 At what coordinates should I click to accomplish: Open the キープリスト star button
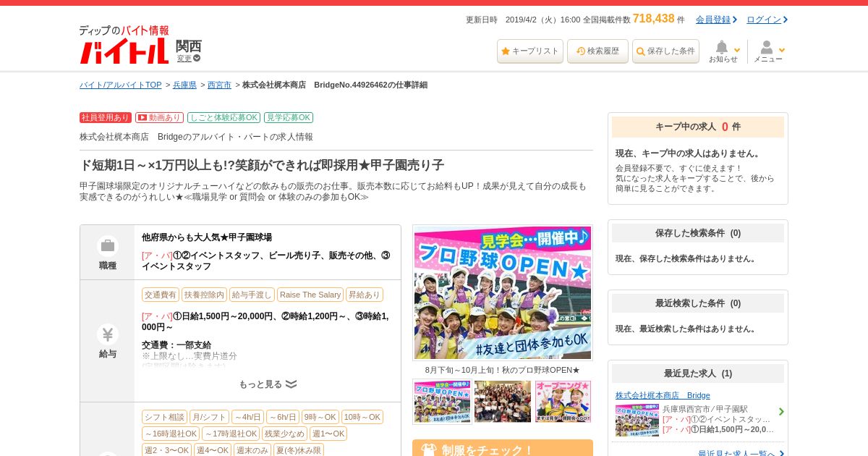[x=530, y=51]
